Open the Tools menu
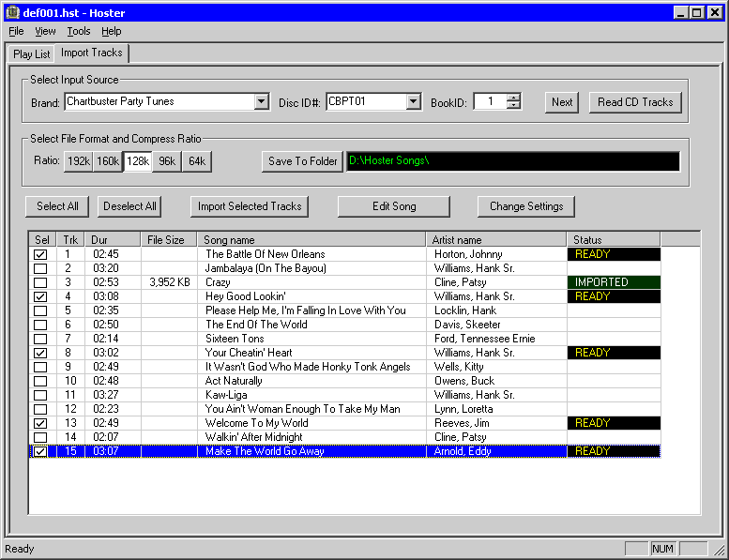The width and height of the screenshot is (729, 560). click(79, 31)
